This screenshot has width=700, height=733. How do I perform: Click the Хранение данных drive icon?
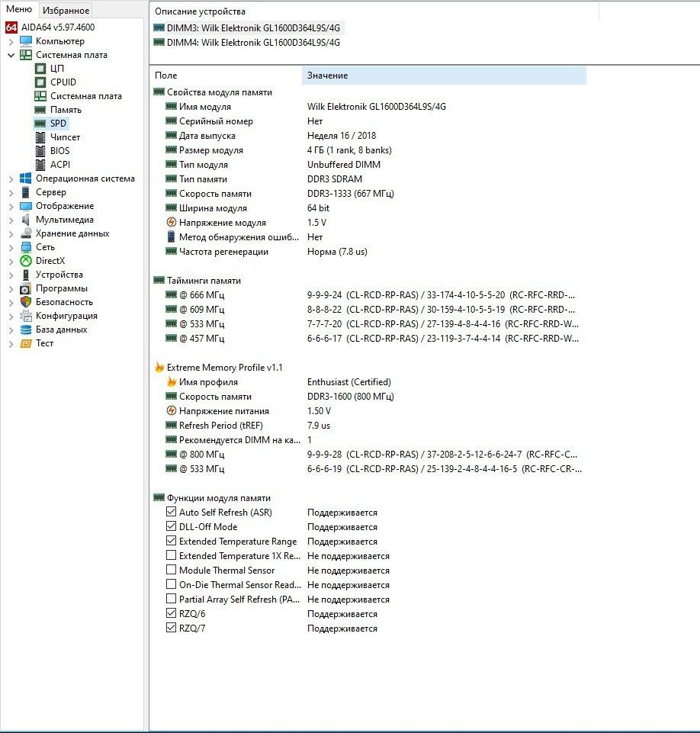pyautogui.click(x=26, y=233)
